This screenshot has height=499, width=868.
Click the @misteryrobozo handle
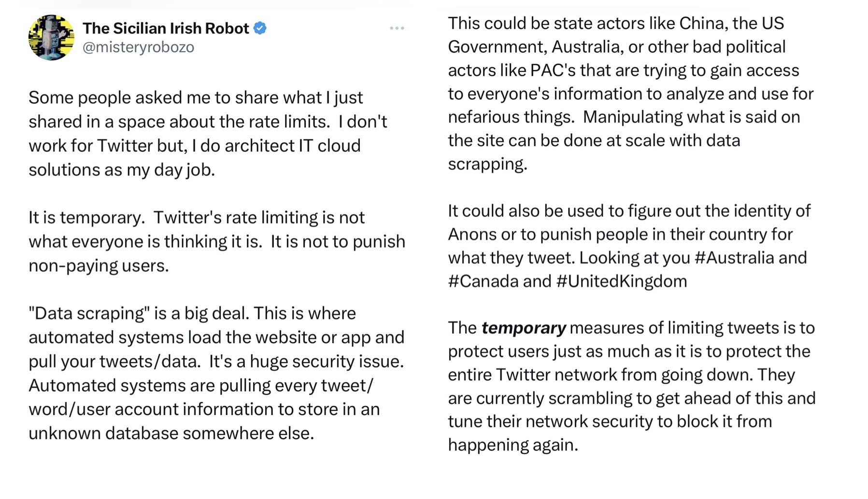click(138, 47)
